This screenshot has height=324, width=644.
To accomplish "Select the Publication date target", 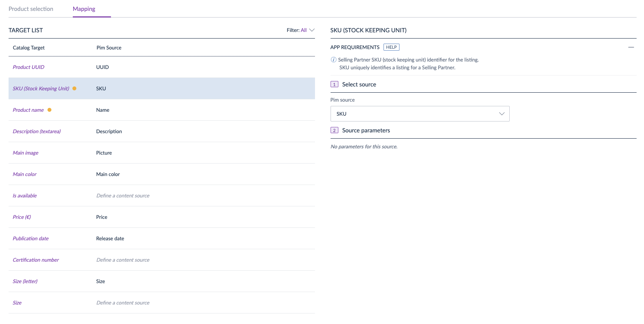I will (x=30, y=238).
